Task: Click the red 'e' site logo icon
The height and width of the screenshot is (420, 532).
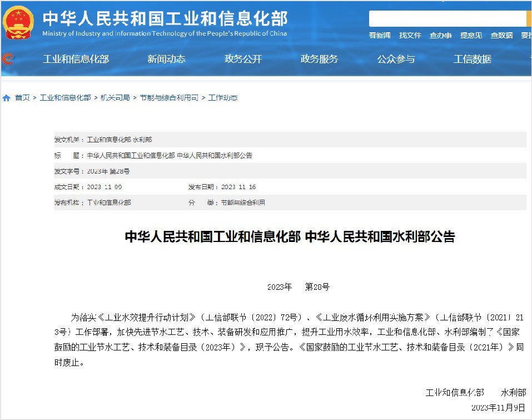Action: (x=8, y=60)
